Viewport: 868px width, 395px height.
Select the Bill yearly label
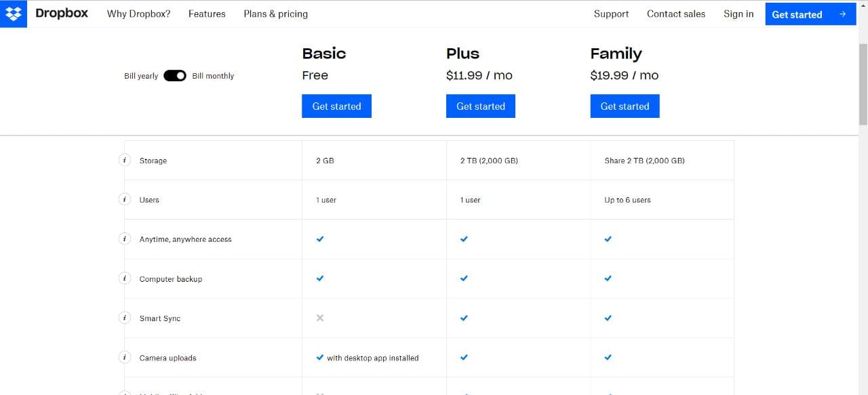(x=141, y=76)
